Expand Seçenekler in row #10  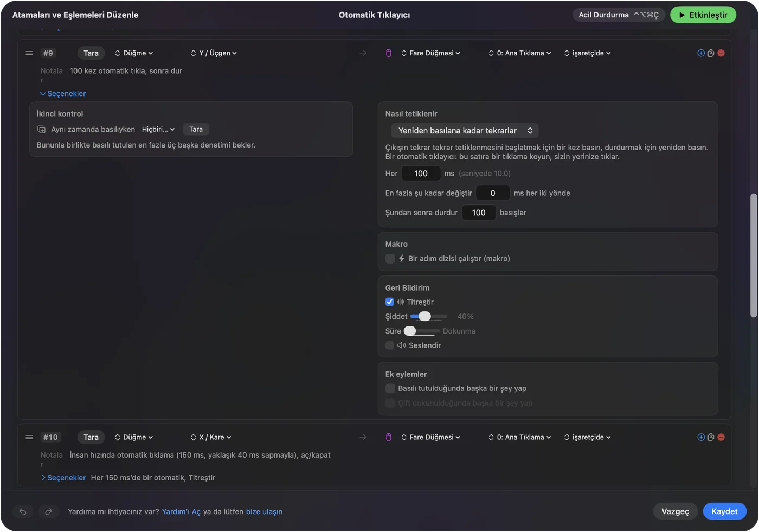pyautogui.click(x=63, y=478)
